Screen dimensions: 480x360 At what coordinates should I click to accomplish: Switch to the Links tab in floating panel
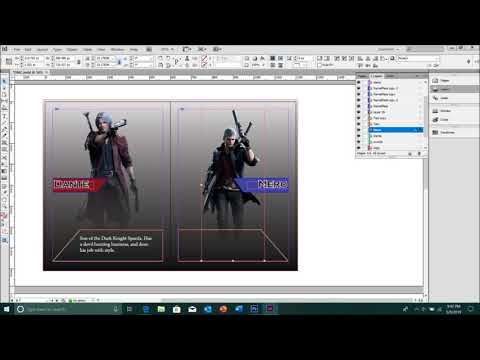tap(390, 76)
